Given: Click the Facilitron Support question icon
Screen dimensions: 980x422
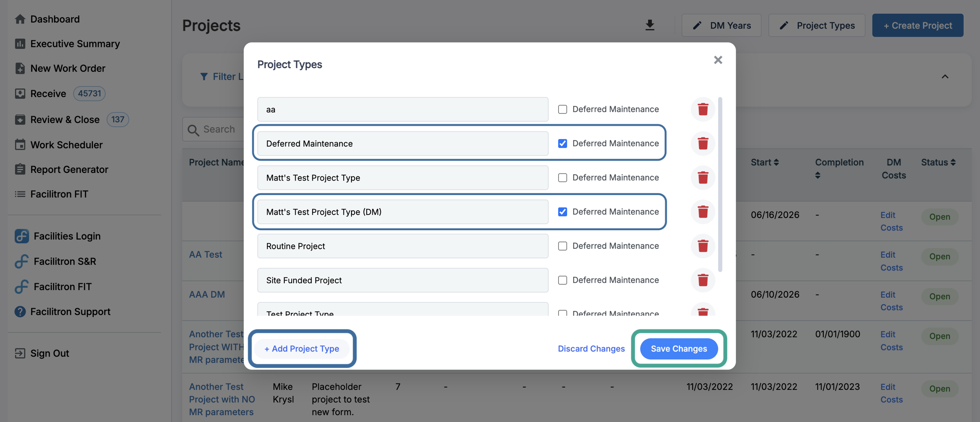Looking at the screenshot, I should click(20, 311).
